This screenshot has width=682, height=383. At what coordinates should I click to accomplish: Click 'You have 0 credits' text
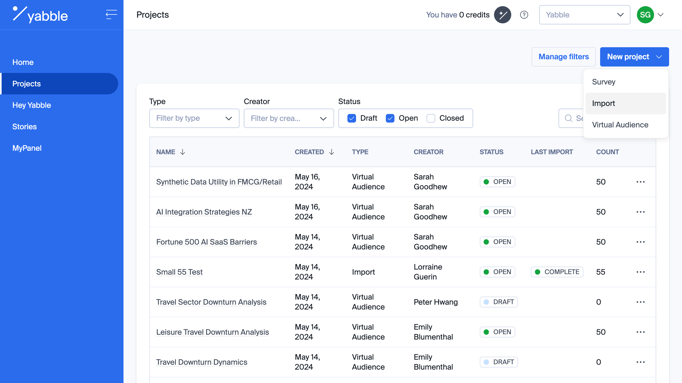(458, 15)
